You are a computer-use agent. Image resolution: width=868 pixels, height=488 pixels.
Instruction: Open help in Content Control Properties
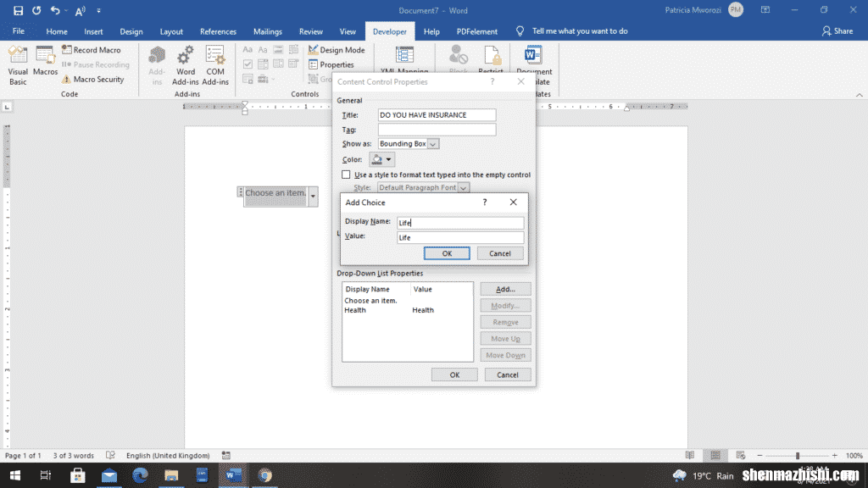[492, 81]
